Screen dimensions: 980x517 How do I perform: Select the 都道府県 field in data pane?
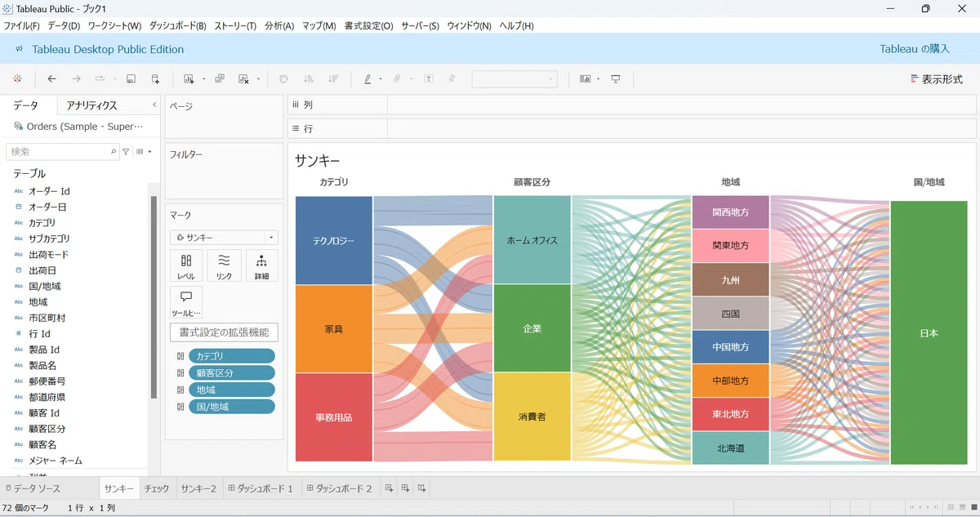47,397
